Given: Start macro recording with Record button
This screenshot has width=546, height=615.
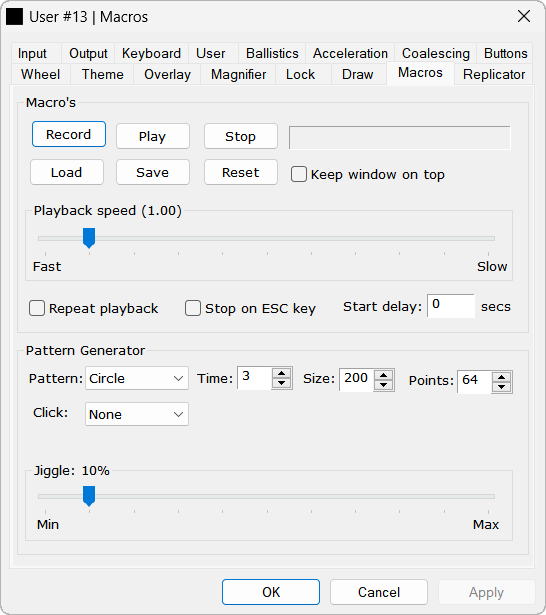Looking at the screenshot, I should click(x=69, y=134).
